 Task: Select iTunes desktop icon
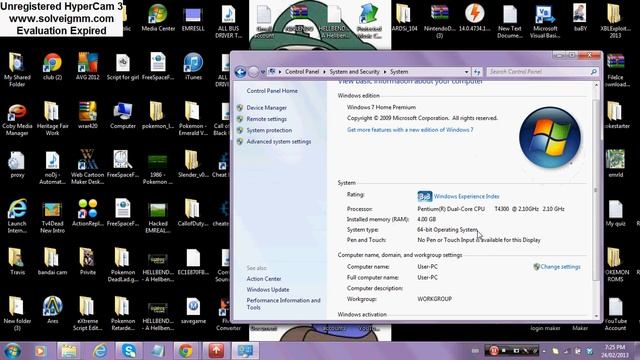[193, 67]
